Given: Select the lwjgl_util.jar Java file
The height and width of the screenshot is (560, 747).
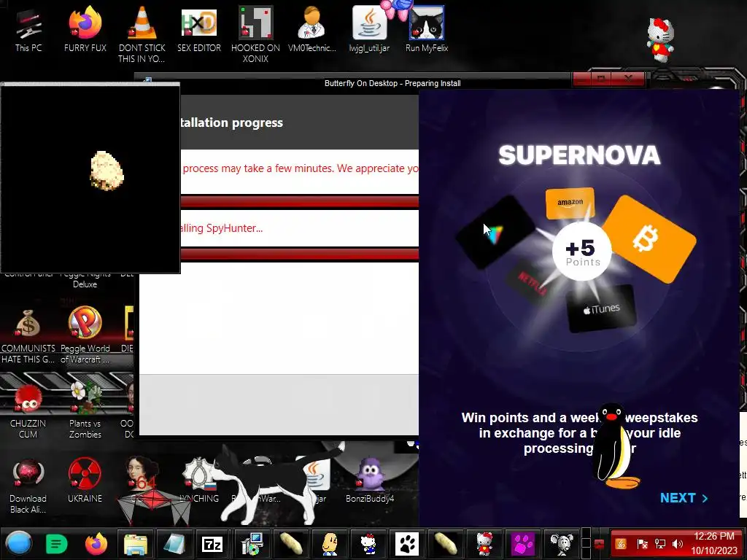Looking at the screenshot, I should 369,30.
